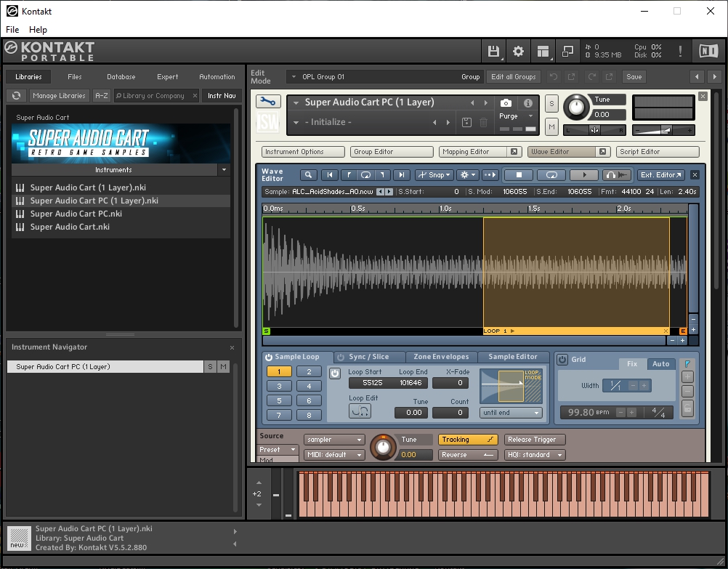This screenshot has width=728, height=569.
Task: Click the refresh libraries icon
Action: tap(16, 95)
